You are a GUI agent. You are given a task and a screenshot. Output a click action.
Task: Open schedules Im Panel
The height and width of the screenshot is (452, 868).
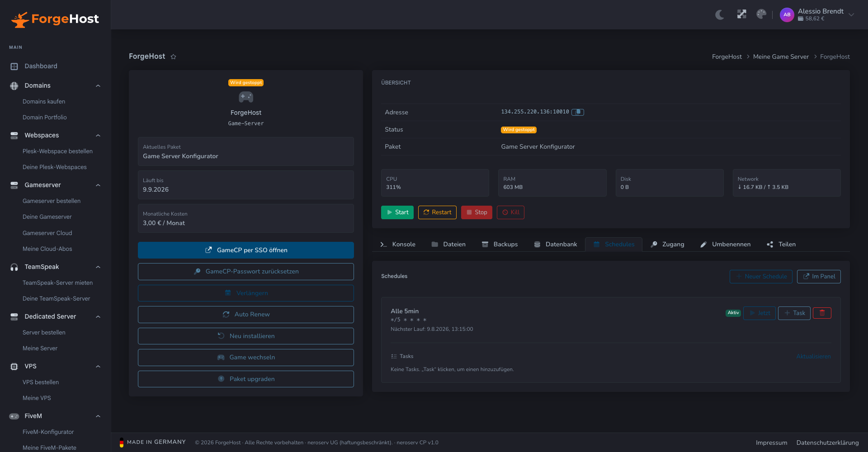click(819, 277)
